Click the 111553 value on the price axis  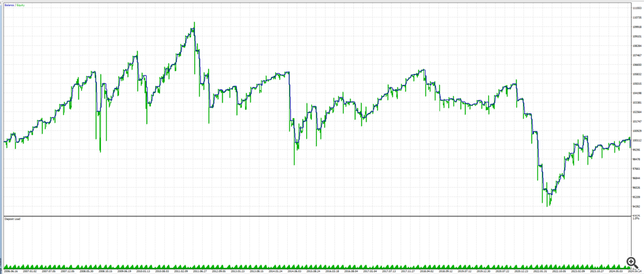coord(637,8)
